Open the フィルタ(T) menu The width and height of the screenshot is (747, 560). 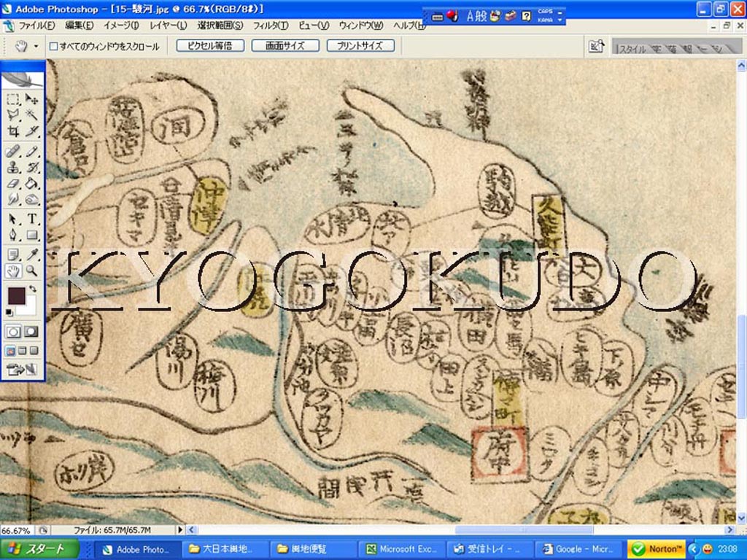click(x=270, y=26)
